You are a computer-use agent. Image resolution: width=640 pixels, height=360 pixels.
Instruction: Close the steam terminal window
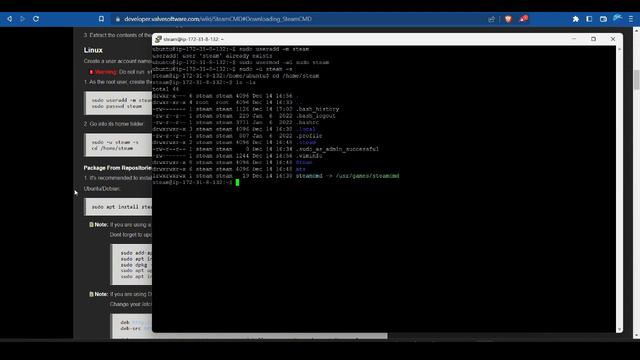[x=613, y=39]
